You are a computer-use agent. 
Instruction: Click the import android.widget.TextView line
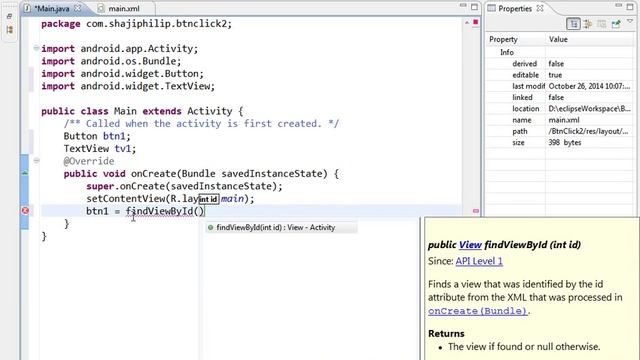coord(128,86)
